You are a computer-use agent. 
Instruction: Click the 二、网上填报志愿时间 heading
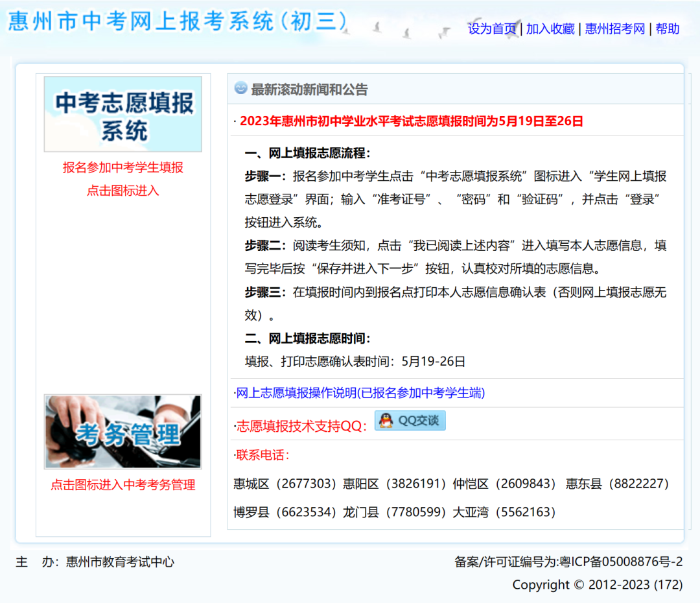(x=308, y=338)
